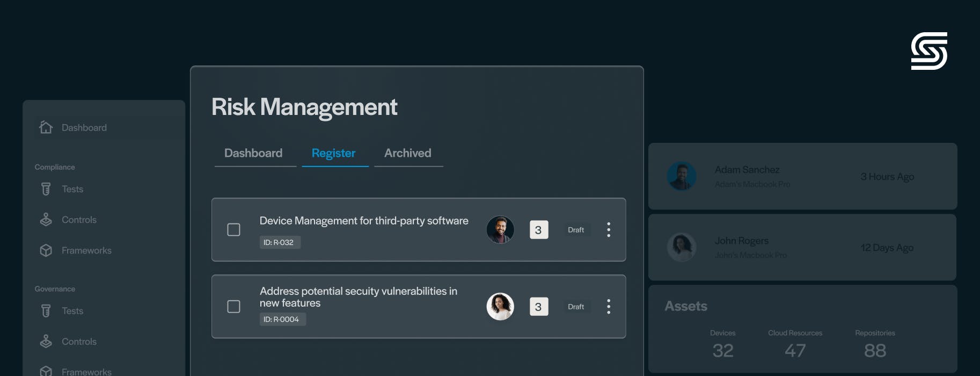Switch to the Register tab
The image size is (980, 376).
click(333, 154)
